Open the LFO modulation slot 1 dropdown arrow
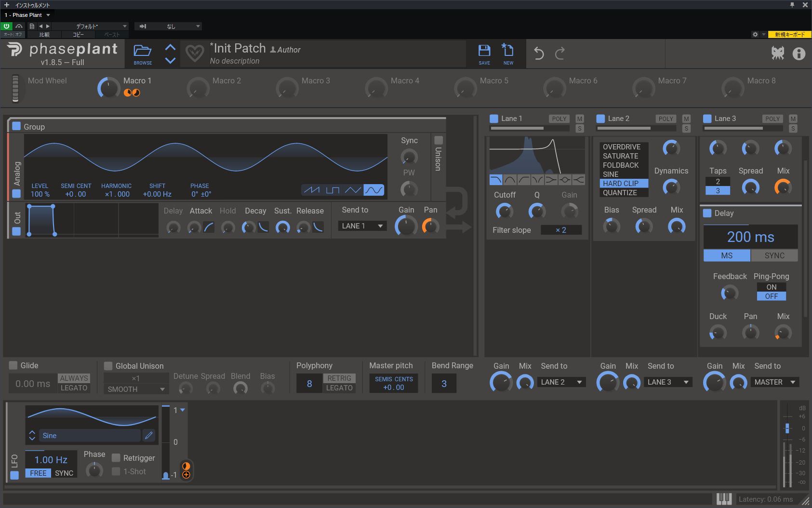 [x=183, y=410]
